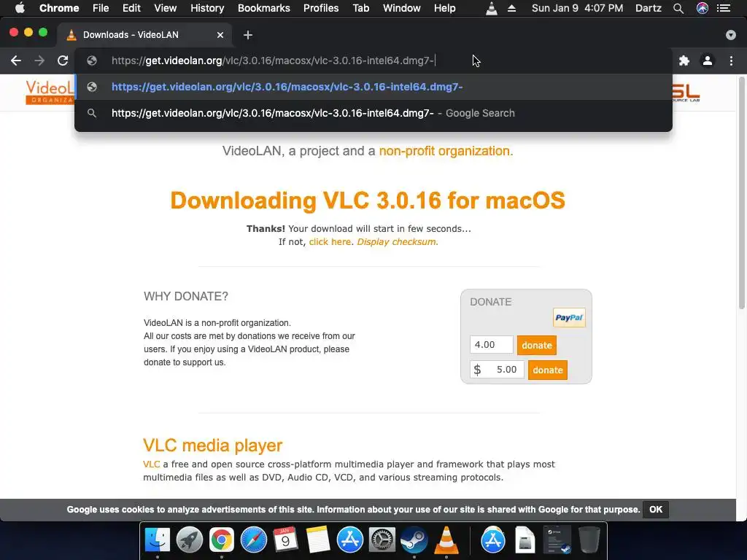Select the Google Search suggestion row

373,113
